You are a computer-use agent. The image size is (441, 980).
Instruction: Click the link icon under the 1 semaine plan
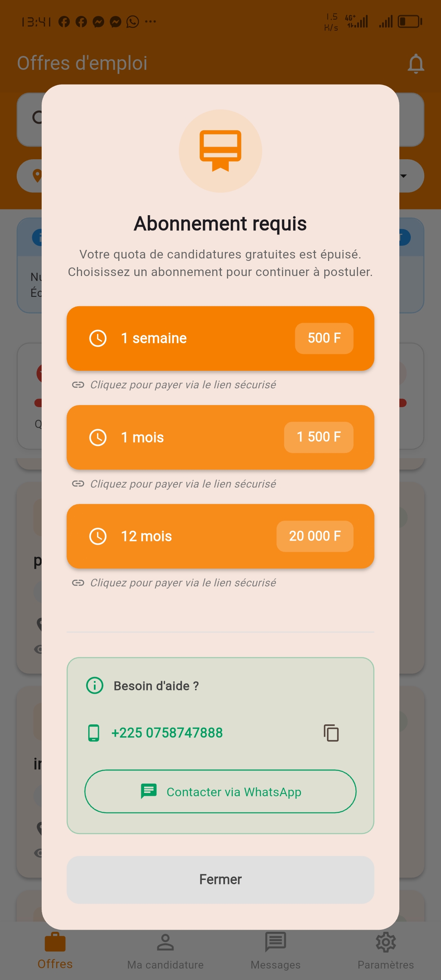tap(78, 384)
